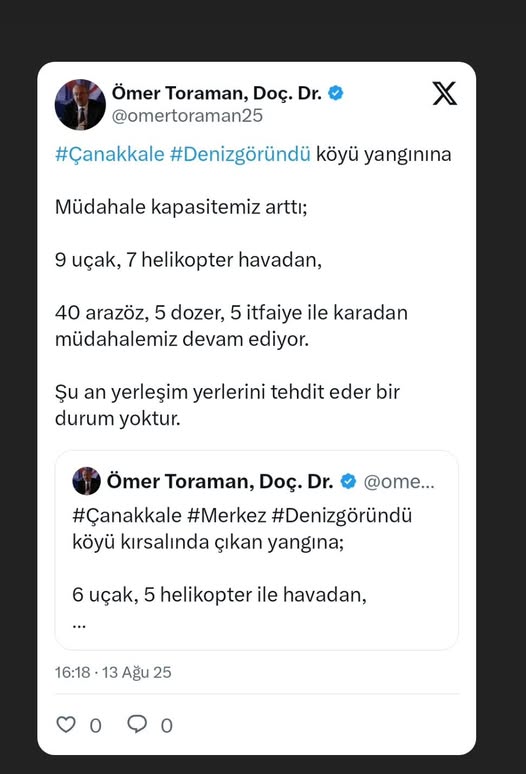This screenshot has height=774, width=526.
Task: Click the blue verified badge in header
Action: (x=336, y=93)
